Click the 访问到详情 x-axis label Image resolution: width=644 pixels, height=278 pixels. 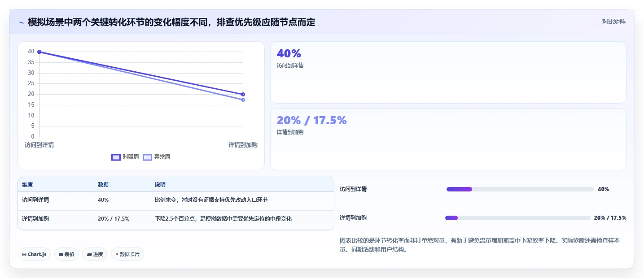click(39, 145)
